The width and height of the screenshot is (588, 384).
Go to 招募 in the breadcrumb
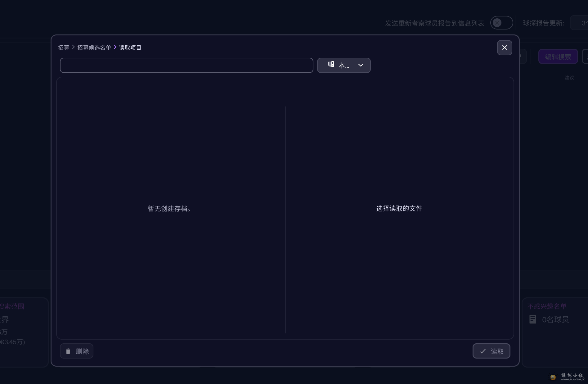pyautogui.click(x=64, y=47)
